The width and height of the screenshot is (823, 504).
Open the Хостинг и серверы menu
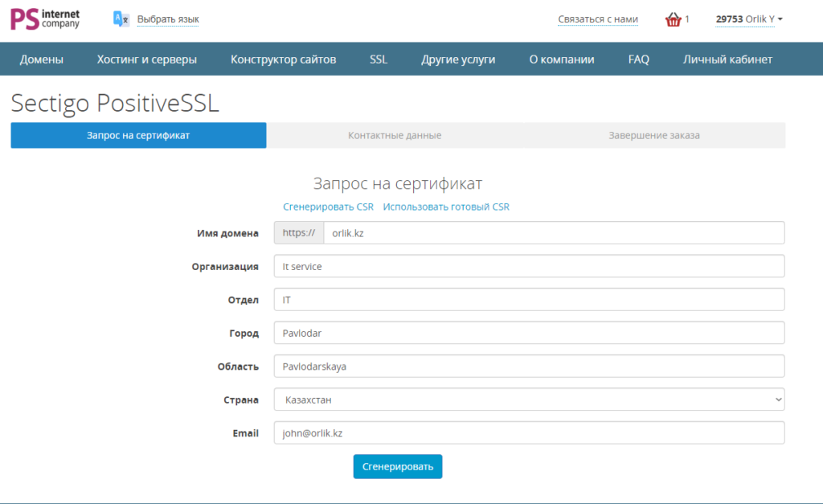tap(147, 59)
